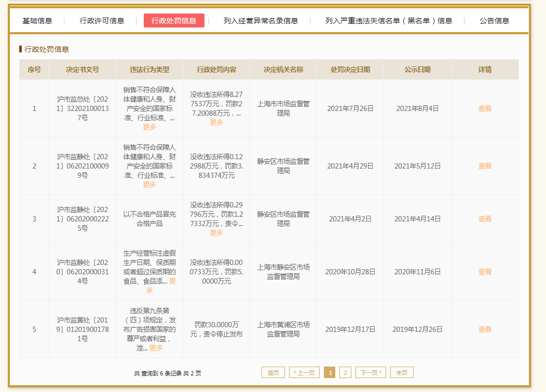Image resolution: width=546 pixels, height=392 pixels.
Task: Expand 更多 in row 3 penalty content
Action: [216, 233]
